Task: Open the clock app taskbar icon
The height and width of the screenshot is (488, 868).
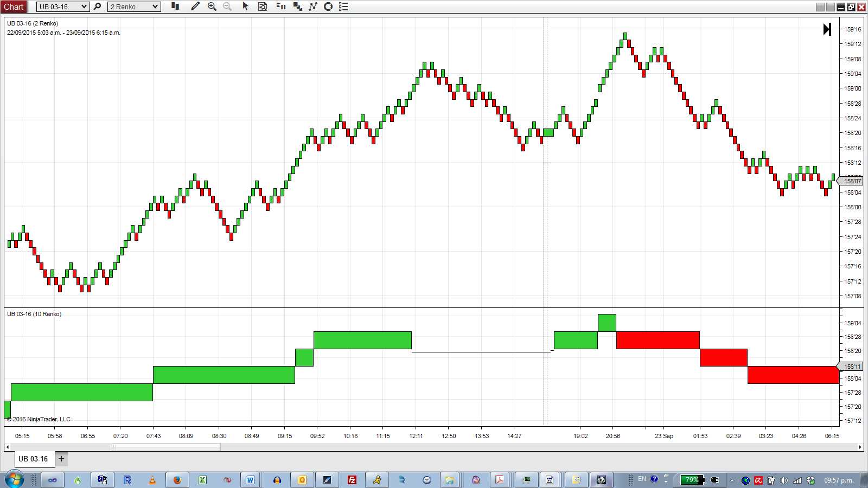Action: tap(427, 480)
